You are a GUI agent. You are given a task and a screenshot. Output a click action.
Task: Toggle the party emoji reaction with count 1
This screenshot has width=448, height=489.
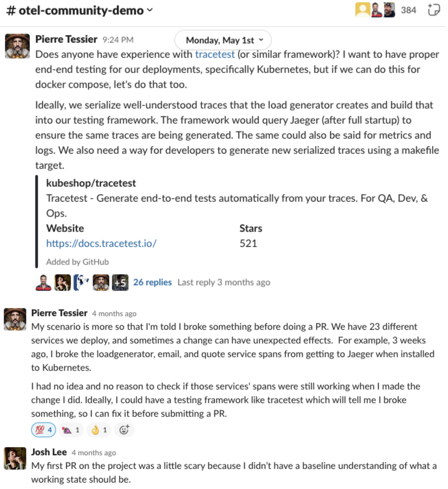71,430
